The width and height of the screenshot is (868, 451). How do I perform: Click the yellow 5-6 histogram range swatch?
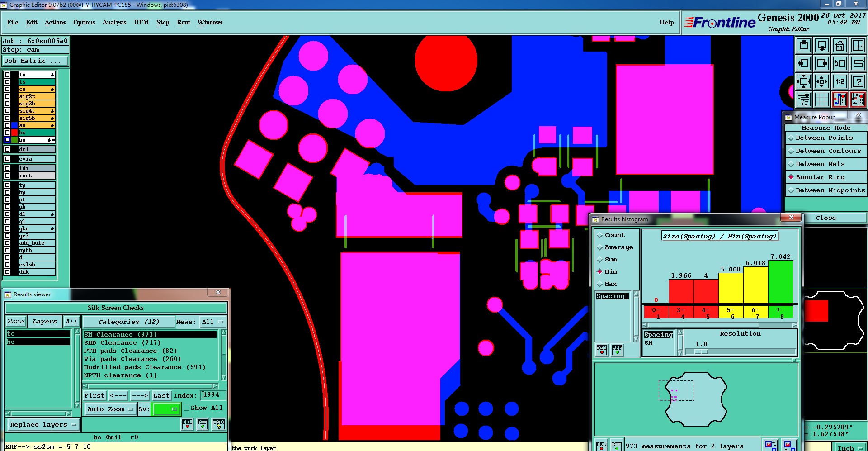coord(731,312)
